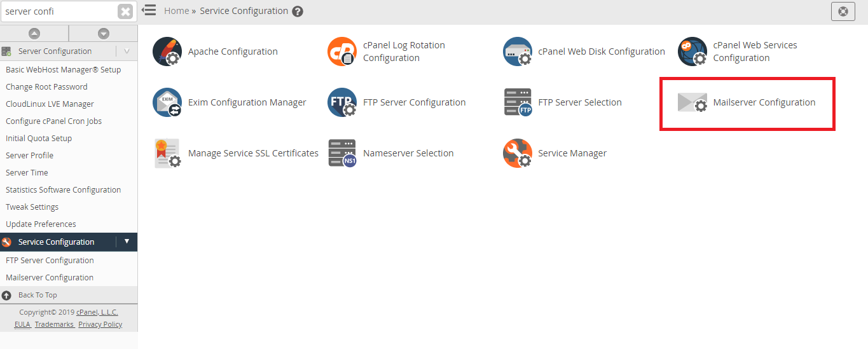Click Service Configuration sidebar header text
The height and width of the screenshot is (349, 868).
coord(57,242)
